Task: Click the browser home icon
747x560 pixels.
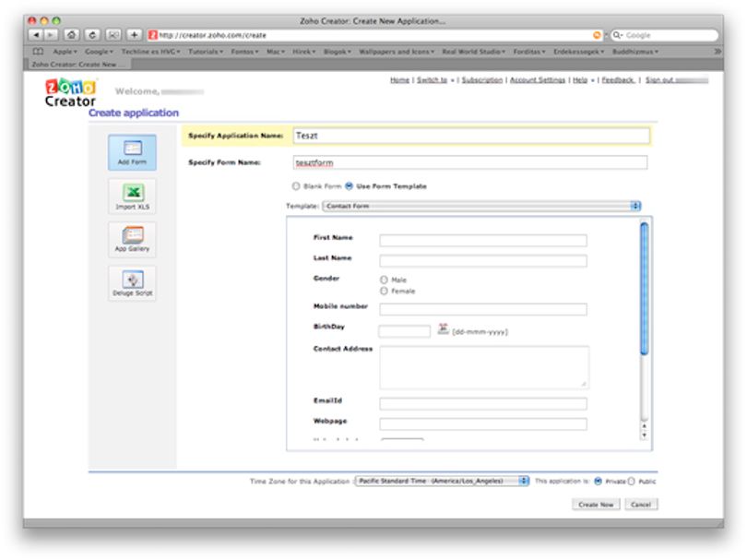Action: (71, 35)
